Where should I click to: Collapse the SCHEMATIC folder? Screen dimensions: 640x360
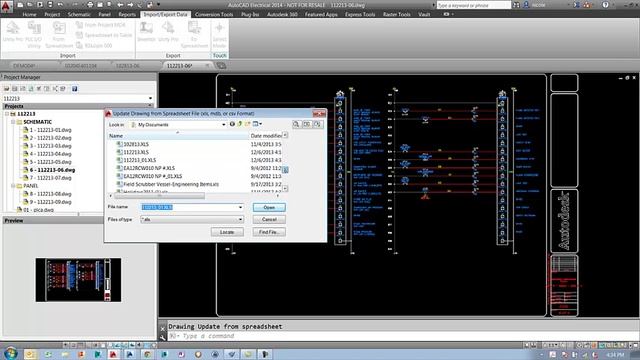13,122
